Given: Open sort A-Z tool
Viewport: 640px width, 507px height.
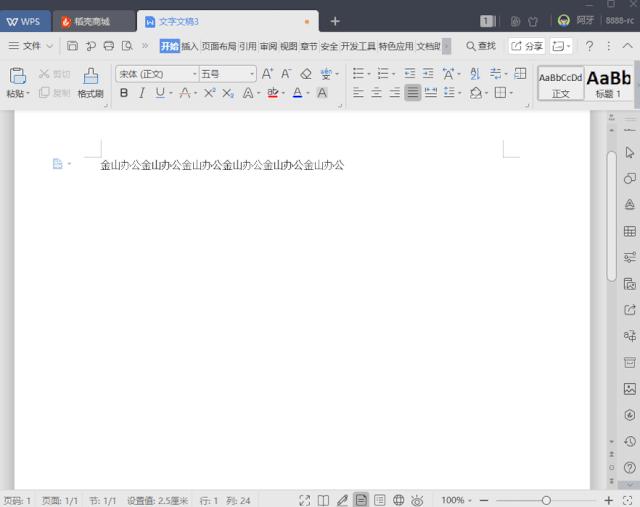Looking at the screenshot, I should coord(475,73).
